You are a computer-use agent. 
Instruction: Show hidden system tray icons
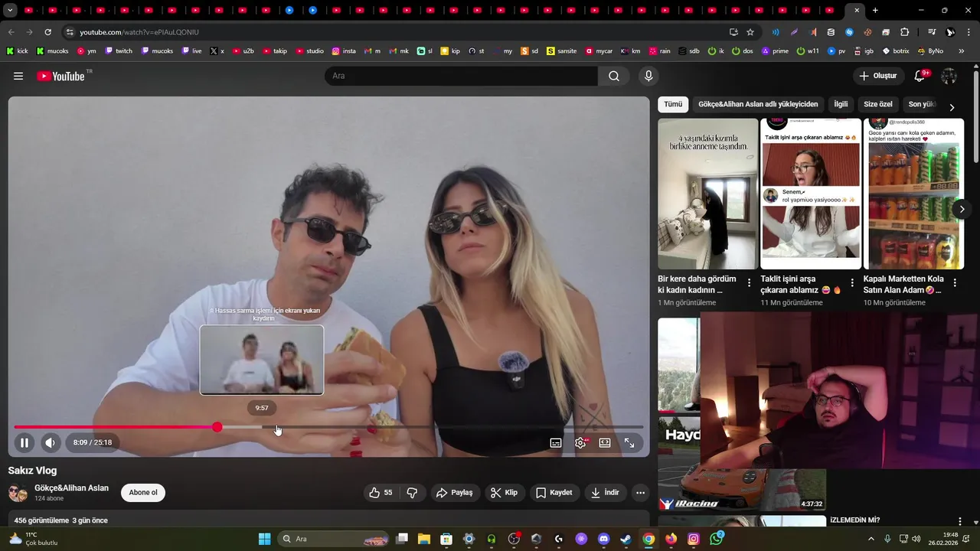pyautogui.click(x=871, y=539)
